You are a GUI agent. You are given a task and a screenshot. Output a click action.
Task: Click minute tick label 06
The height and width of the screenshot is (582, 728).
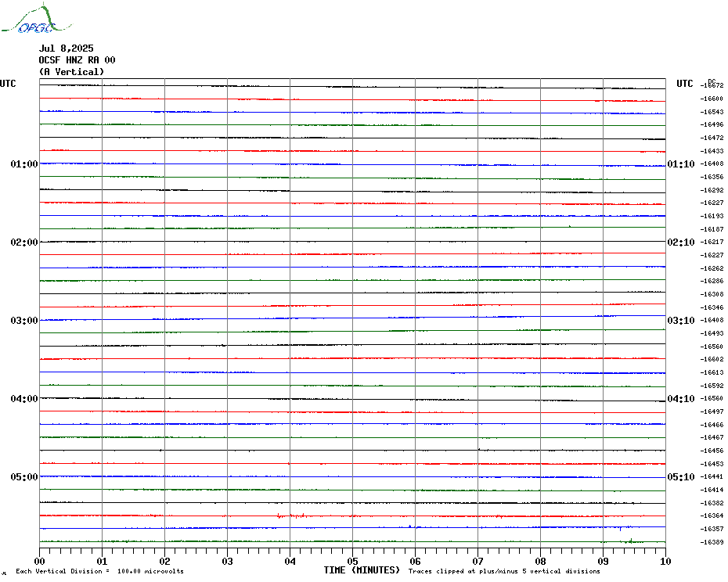pos(415,561)
